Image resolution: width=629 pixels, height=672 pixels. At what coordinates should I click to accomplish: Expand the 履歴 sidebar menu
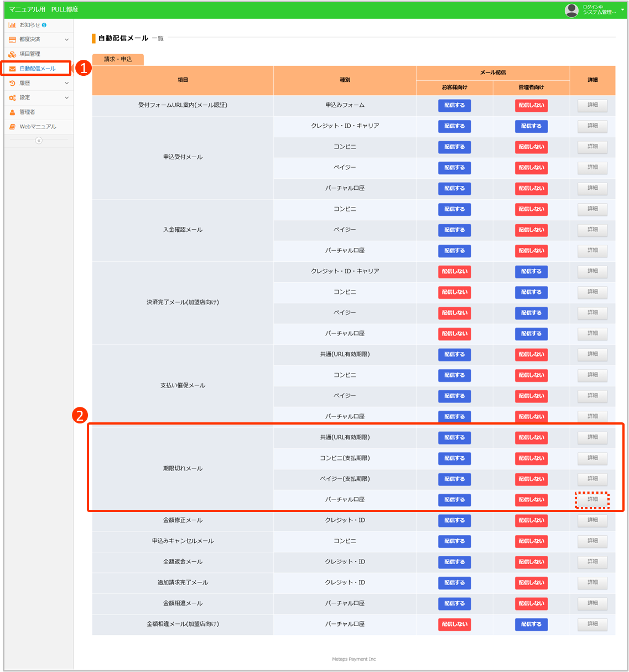(66, 83)
